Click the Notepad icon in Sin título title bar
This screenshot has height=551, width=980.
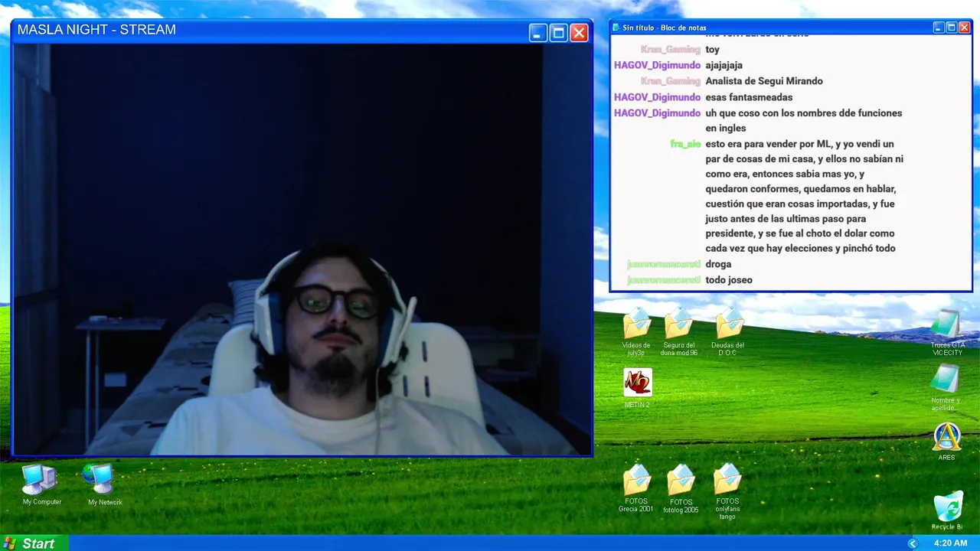click(x=616, y=28)
